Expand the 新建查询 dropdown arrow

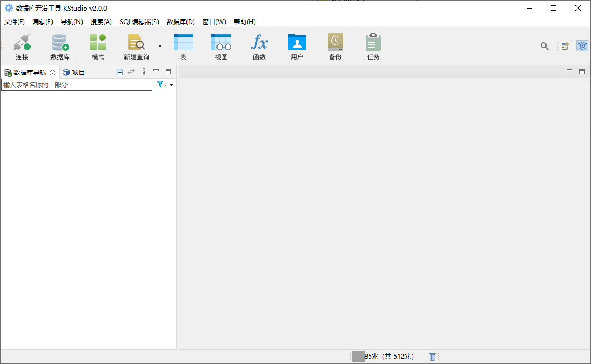pos(160,46)
